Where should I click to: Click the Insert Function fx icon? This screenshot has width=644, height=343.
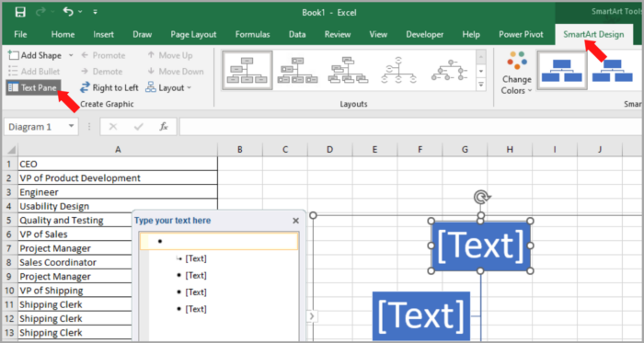click(x=164, y=127)
